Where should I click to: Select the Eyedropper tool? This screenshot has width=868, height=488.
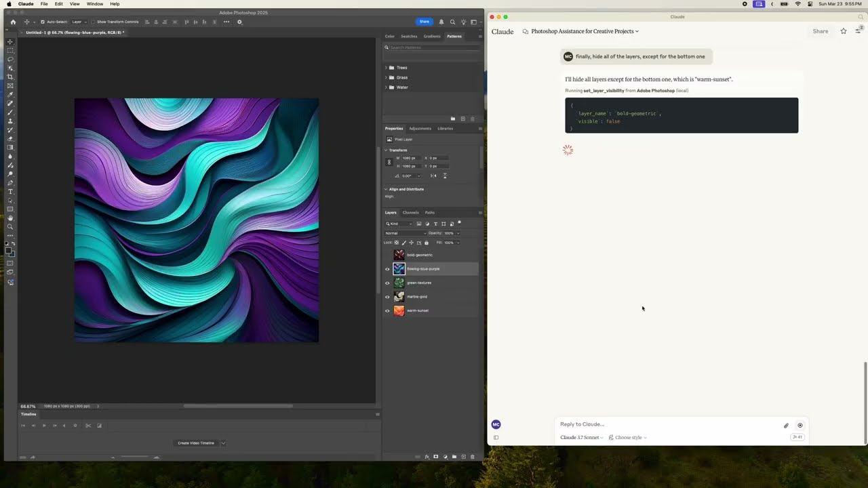10,95
